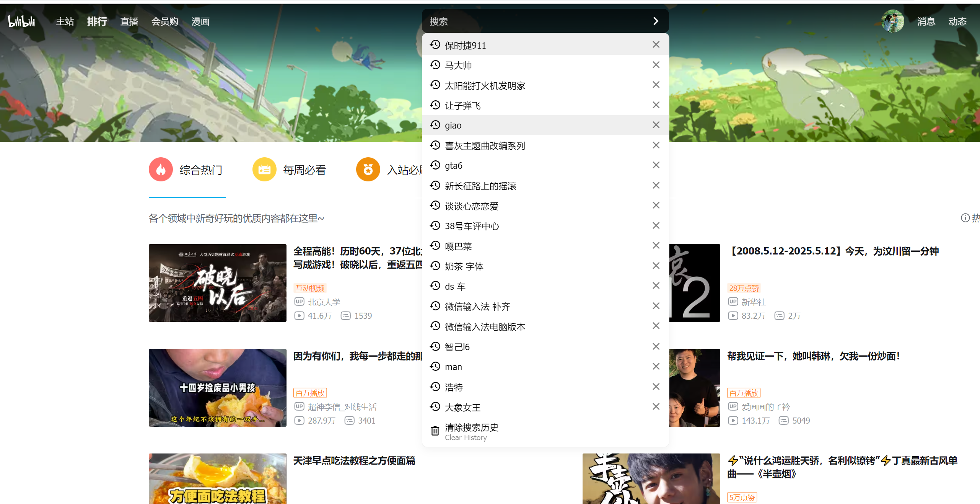This screenshot has width=980, height=504.
Task: Go to 会员购 in top navigation
Action: click(x=164, y=22)
